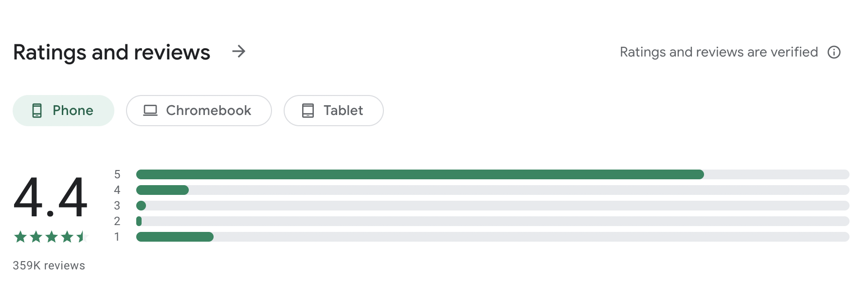The height and width of the screenshot is (305, 868).
Task: Click the tablet icon in Tablet chip
Action: click(308, 111)
